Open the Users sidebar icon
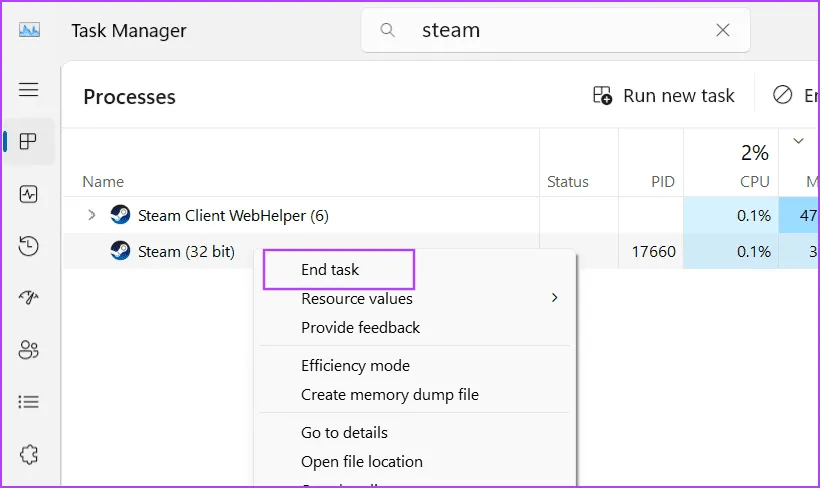 pos(29,350)
